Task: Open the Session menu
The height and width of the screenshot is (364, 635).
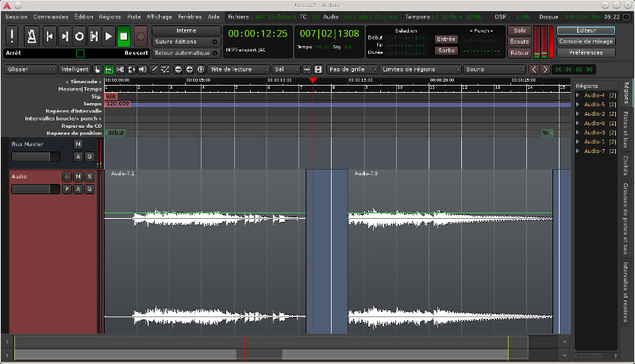Action: tap(16, 16)
